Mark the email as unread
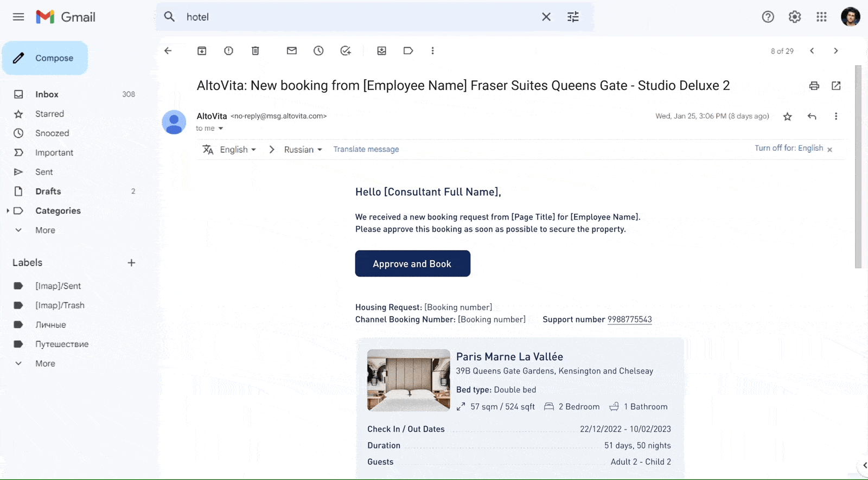 [292, 50]
